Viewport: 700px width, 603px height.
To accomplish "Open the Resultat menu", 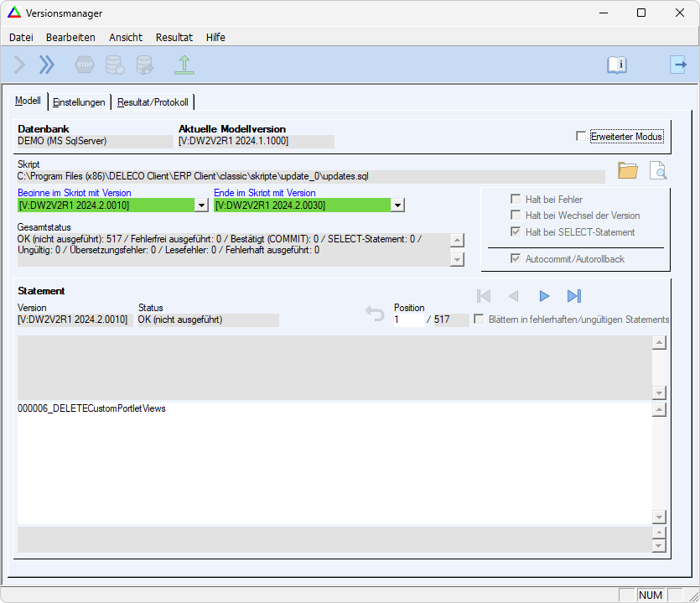I will pos(174,37).
